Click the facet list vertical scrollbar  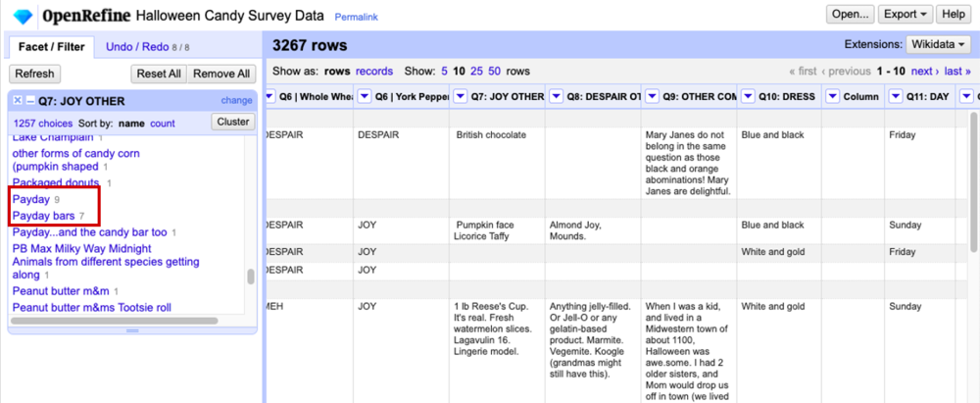tap(251, 277)
